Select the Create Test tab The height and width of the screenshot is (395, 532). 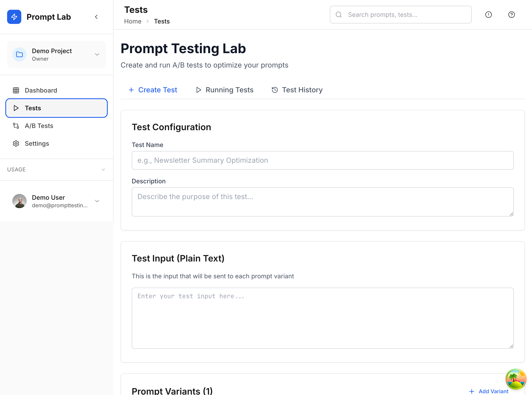(x=153, y=90)
